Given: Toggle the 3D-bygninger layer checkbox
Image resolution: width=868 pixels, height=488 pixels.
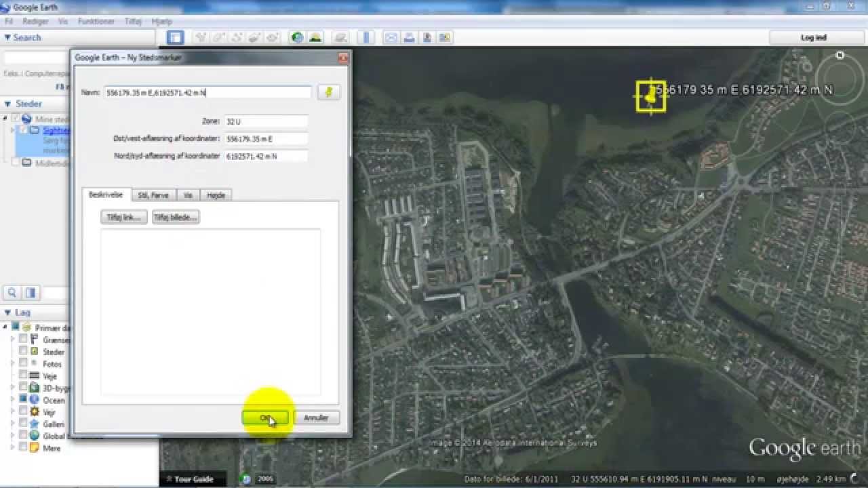Looking at the screenshot, I should pyautogui.click(x=23, y=388).
